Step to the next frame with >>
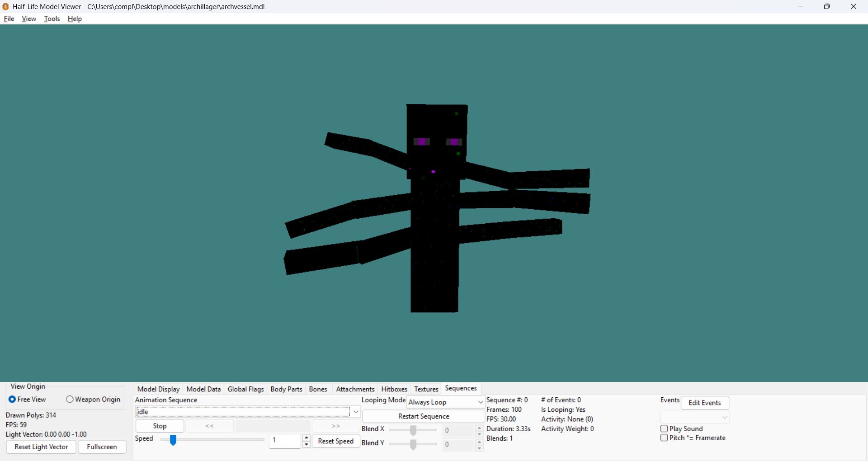Screen dimensions: 868x461 click(x=336, y=426)
